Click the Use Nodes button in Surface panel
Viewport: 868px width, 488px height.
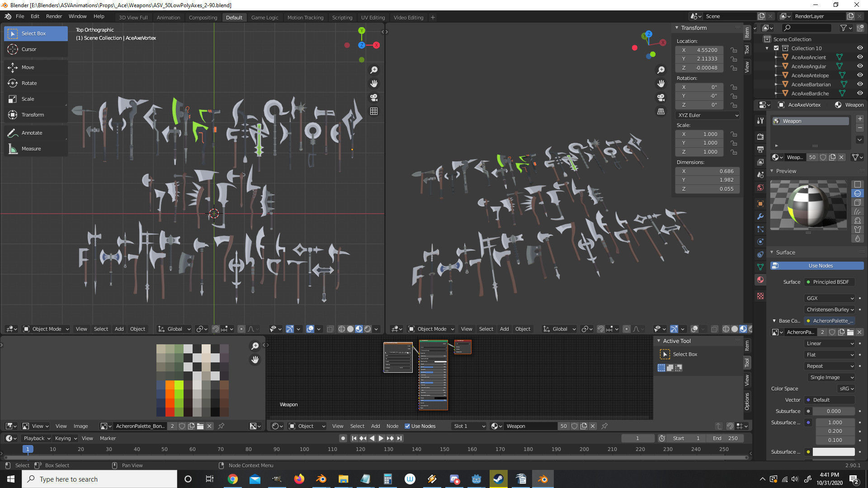click(x=820, y=266)
